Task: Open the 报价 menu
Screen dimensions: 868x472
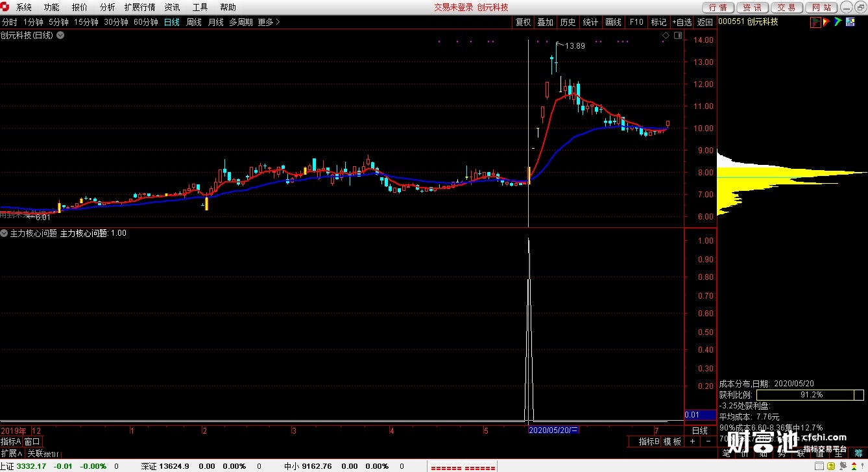Action: coord(80,7)
